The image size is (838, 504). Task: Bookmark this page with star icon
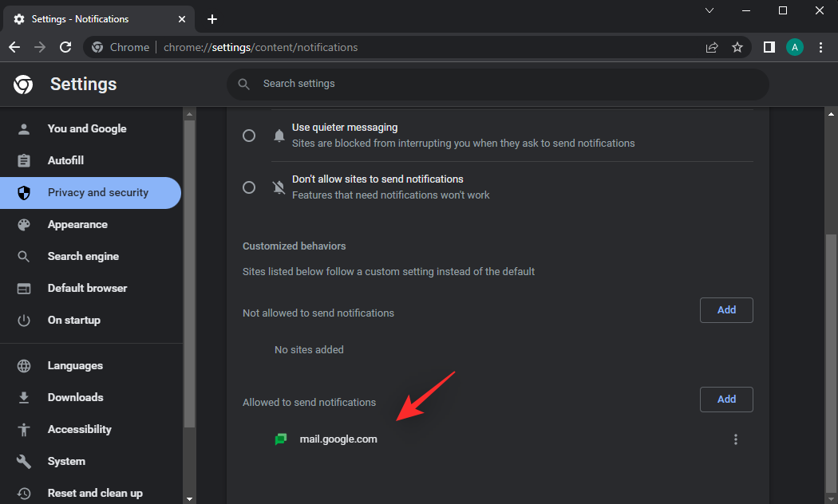(x=737, y=47)
